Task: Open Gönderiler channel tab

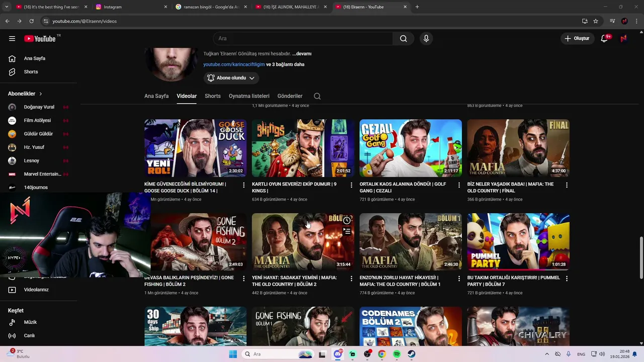Action: [x=290, y=96]
